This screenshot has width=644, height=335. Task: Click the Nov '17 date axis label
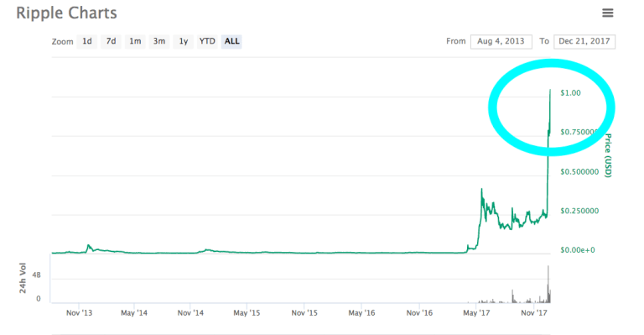click(x=534, y=313)
